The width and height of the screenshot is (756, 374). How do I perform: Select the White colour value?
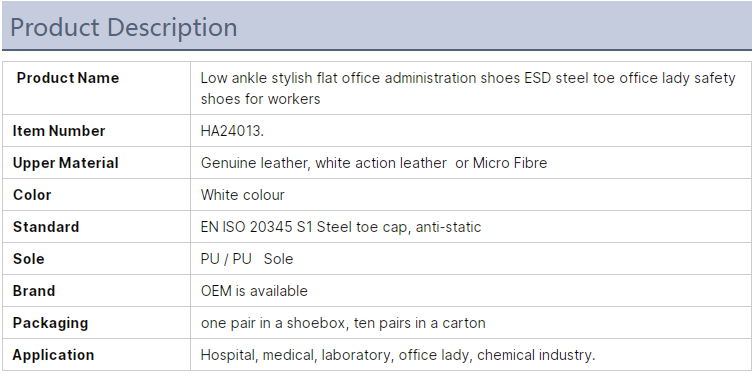coord(243,195)
